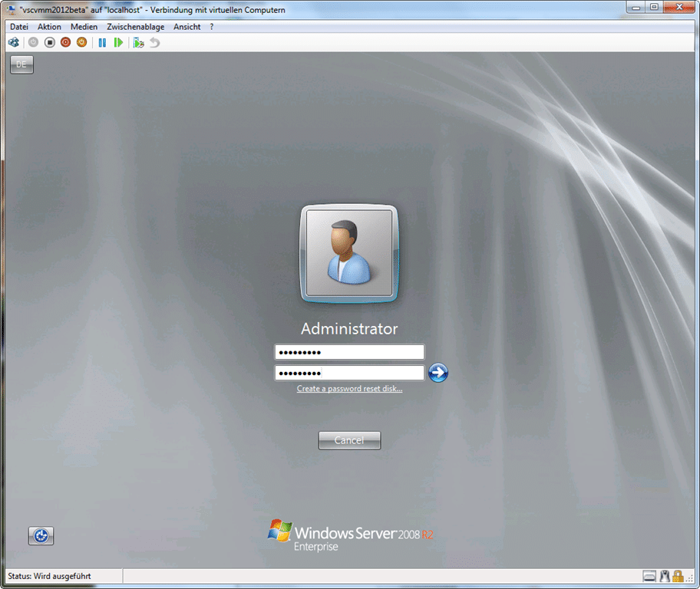Click the Administrator user name label
Image resolution: width=700 pixels, height=589 pixels.
pos(349,329)
